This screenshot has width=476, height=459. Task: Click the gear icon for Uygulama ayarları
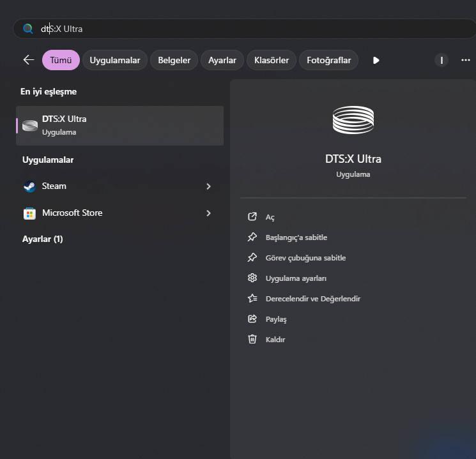[252, 278]
